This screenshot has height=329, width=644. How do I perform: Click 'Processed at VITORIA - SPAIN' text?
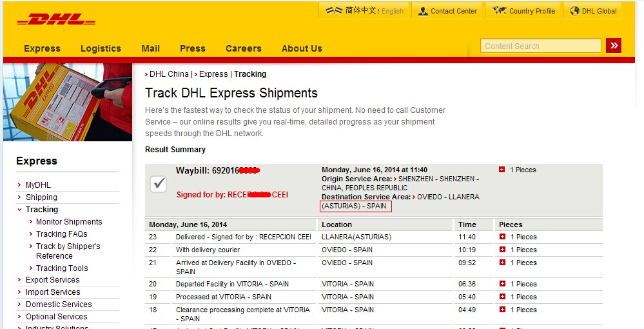pyautogui.click(x=224, y=297)
